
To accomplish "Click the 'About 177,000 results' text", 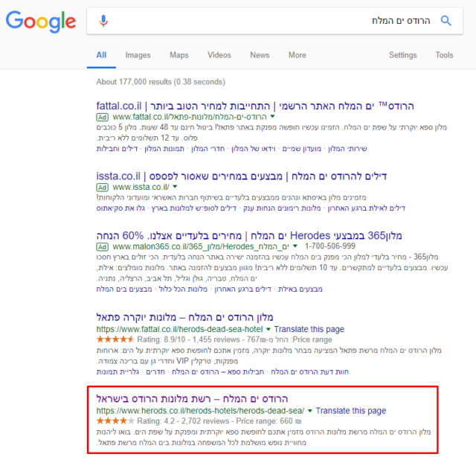I will click(x=134, y=82).
